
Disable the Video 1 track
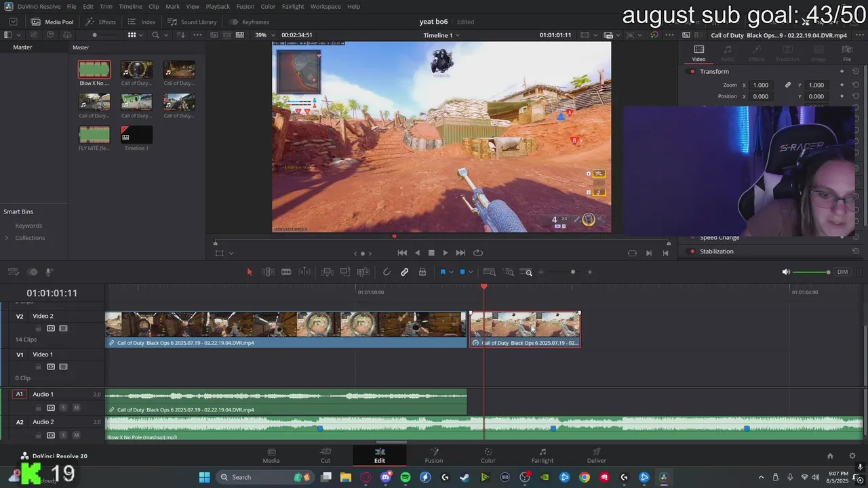coord(63,367)
